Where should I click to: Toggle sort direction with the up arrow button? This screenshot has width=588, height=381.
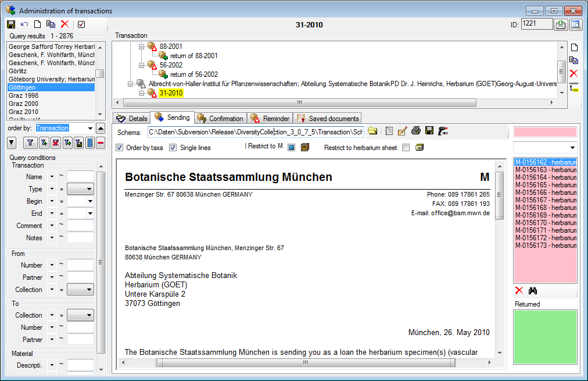tap(101, 129)
